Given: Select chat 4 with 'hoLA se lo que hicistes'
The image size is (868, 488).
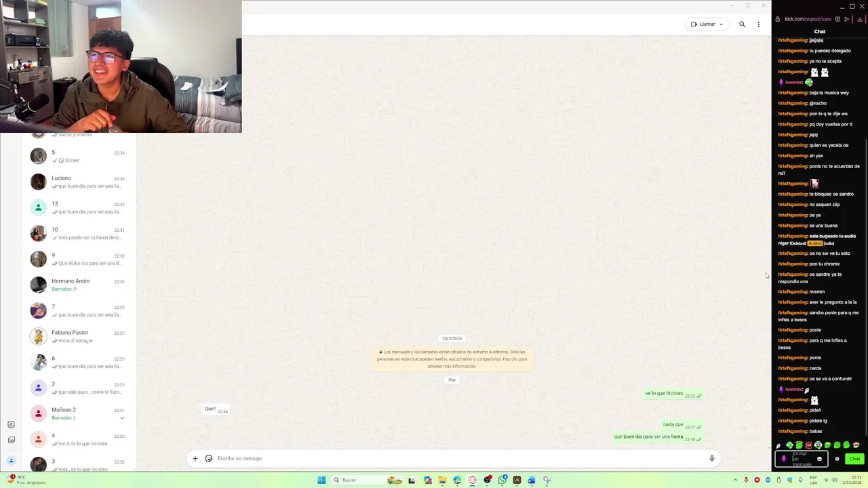Looking at the screenshot, I should (79, 439).
